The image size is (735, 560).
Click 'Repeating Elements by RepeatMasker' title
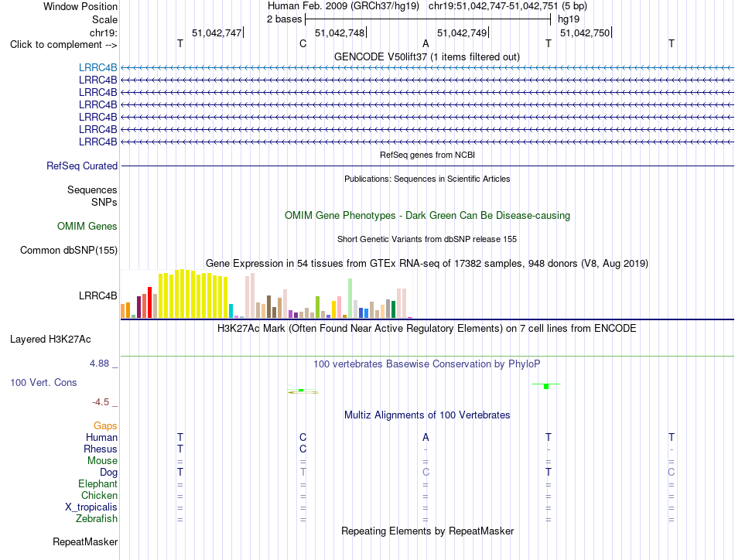428,531
